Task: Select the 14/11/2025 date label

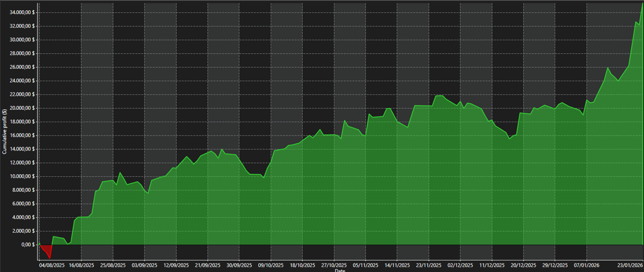Action: click(397, 265)
